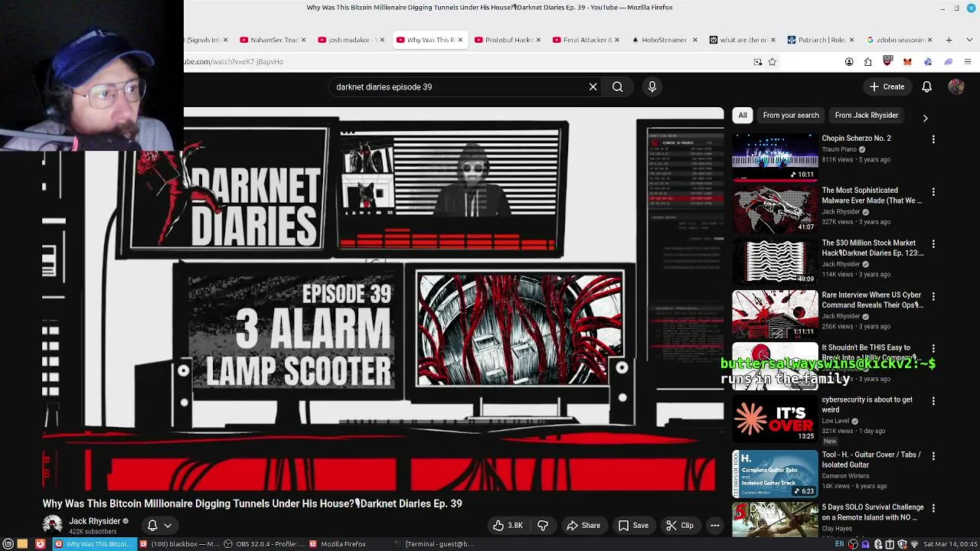Play Chopin Scherzo No. 2 thumbnail
The image size is (980, 551).
click(x=775, y=157)
